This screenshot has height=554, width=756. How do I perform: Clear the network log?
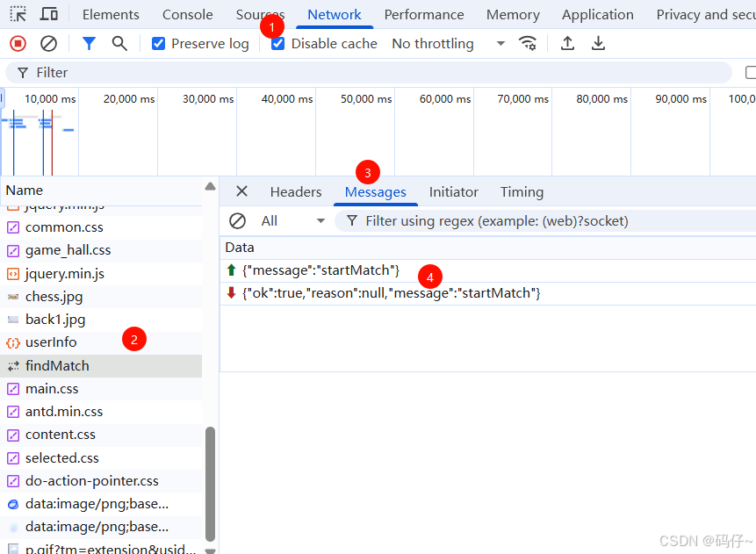click(x=48, y=43)
